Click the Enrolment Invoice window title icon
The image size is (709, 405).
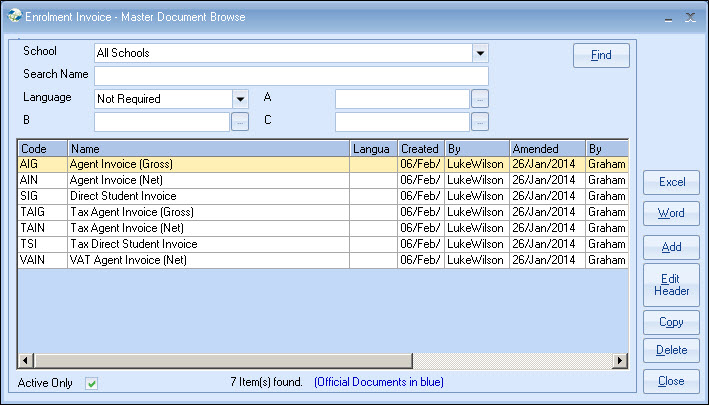click(x=11, y=17)
